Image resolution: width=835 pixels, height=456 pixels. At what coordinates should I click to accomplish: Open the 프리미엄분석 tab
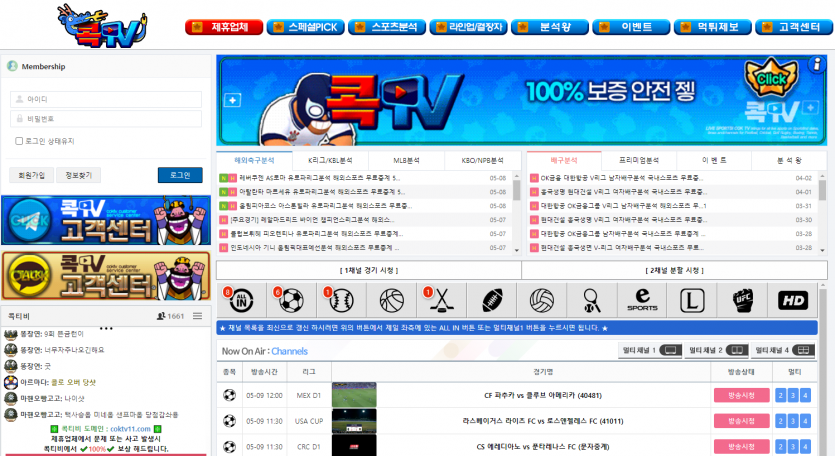pyautogui.click(x=638, y=160)
